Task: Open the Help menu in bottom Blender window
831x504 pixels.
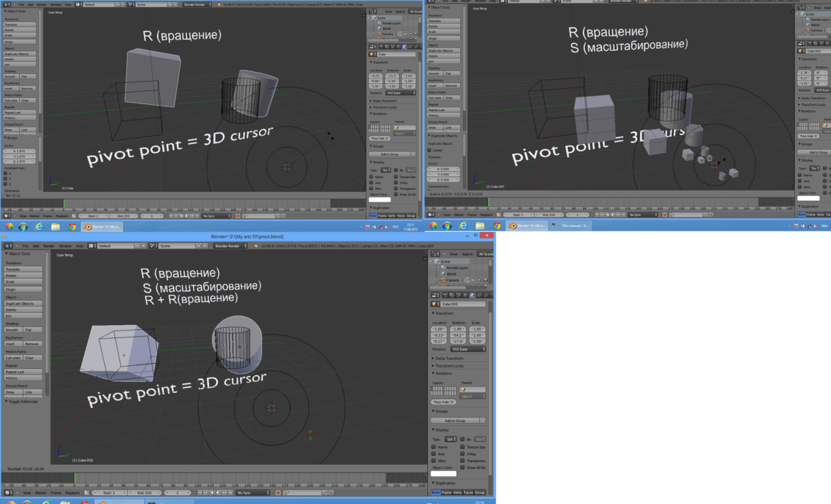Action: point(80,245)
